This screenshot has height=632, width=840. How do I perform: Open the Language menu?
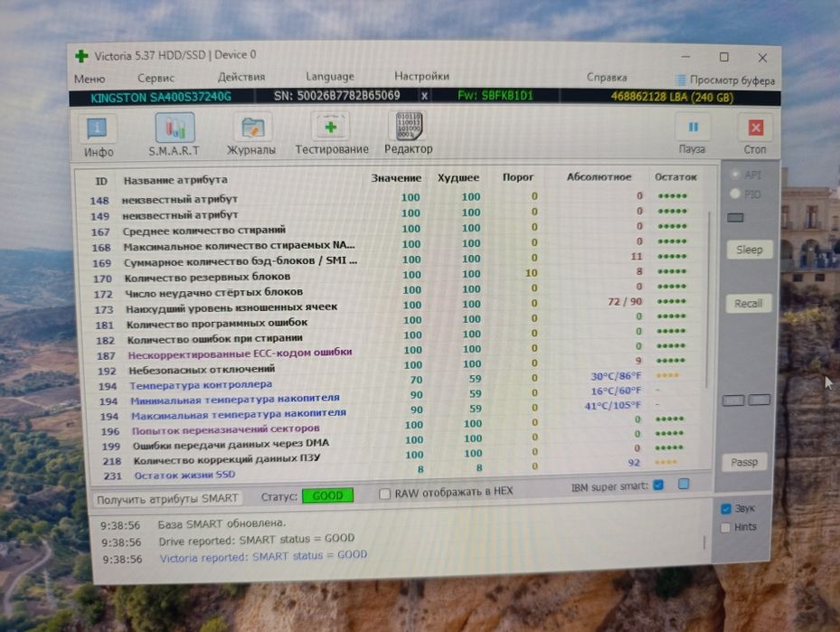pos(330,77)
